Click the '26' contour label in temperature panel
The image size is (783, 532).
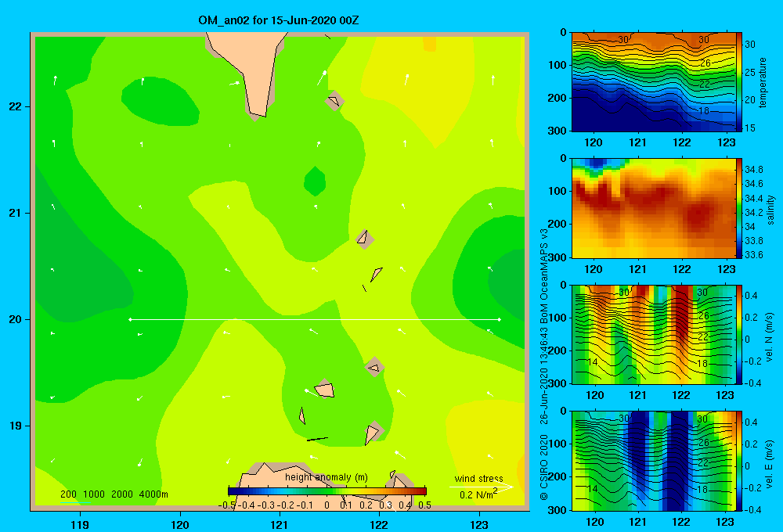point(705,63)
